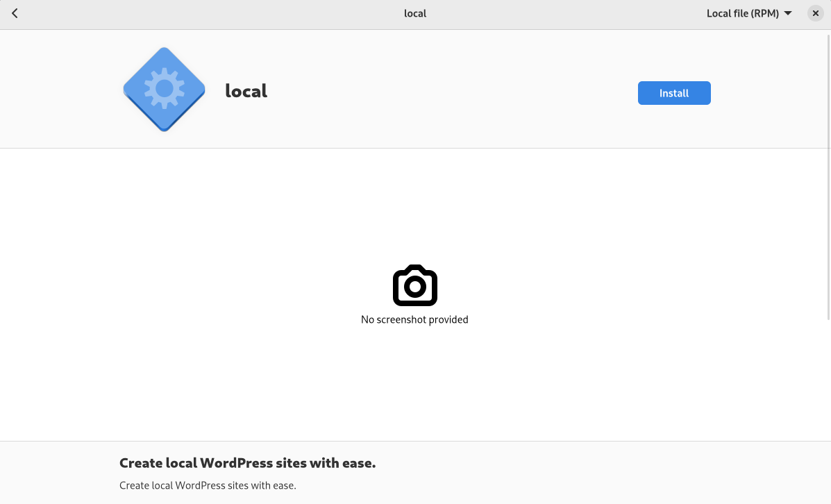The image size is (831, 504).
Task: Click the bold "local" app name
Action: pos(246,91)
